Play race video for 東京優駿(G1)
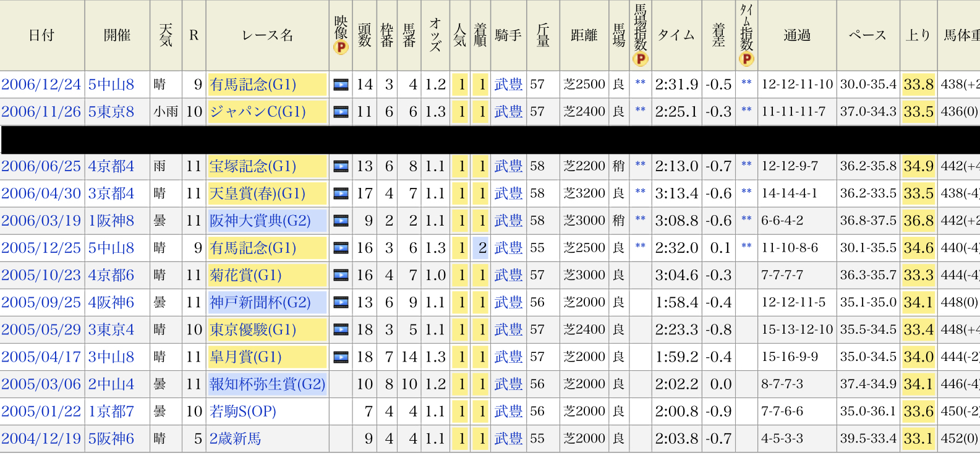Screen dimensions: 980x458 (x=341, y=329)
